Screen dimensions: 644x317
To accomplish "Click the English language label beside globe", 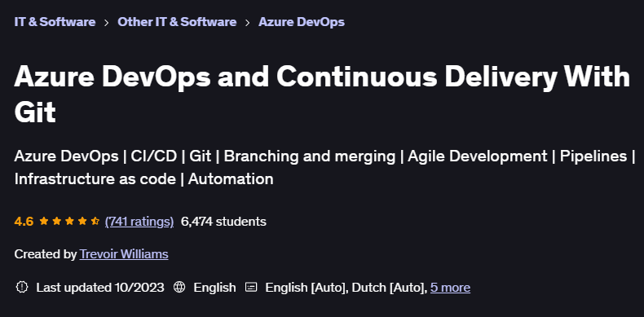I will (x=215, y=288).
